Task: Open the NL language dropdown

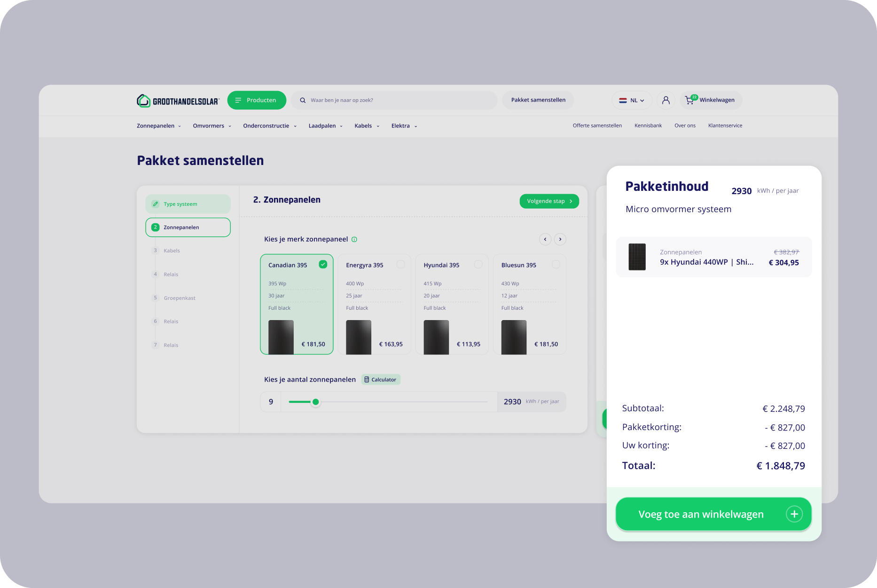Action: click(632, 100)
